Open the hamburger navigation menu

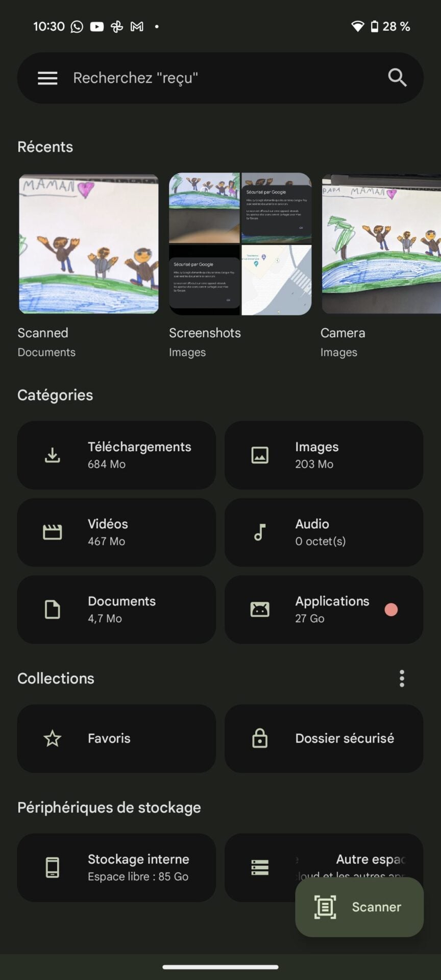pyautogui.click(x=47, y=78)
